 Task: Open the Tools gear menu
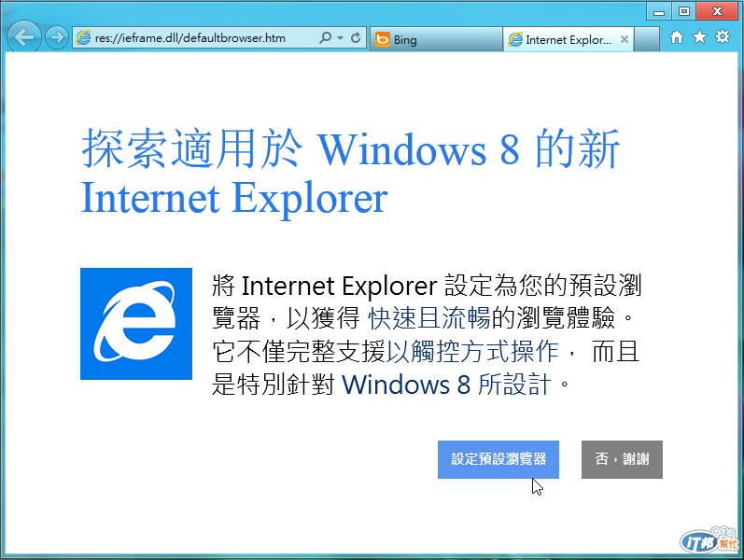723,36
